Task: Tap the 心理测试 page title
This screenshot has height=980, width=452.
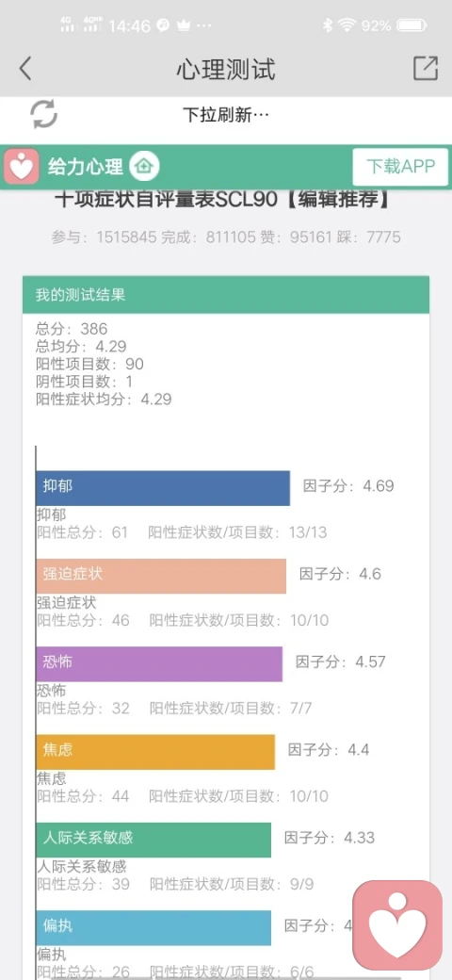Action: click(x=226, y=69)
